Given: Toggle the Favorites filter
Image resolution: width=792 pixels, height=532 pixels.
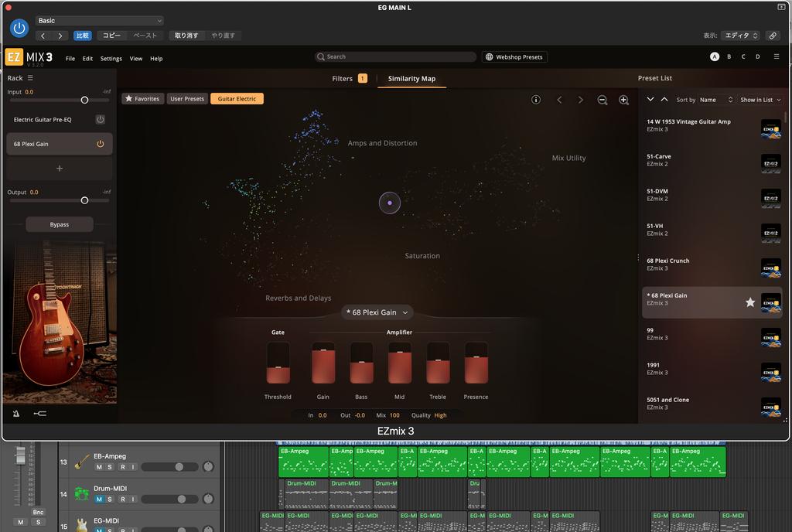Looking at the screenshot, I should [x=142, y=99].
